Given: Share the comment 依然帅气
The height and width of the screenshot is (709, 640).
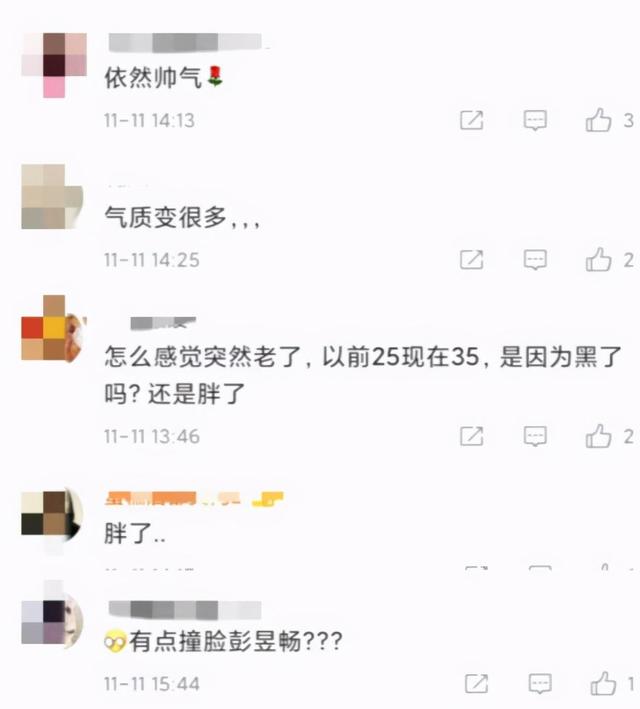Looking at the screenshot, I should coord(472,120).
